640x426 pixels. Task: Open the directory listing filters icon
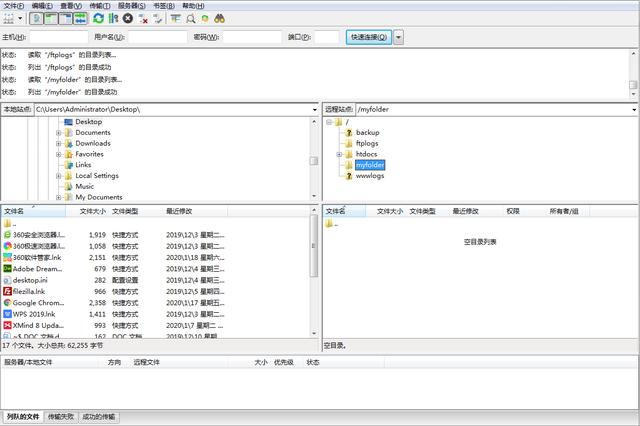point(176,18)
